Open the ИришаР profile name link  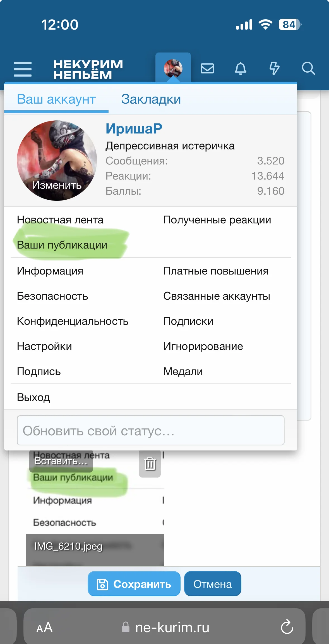coord(134,128)
